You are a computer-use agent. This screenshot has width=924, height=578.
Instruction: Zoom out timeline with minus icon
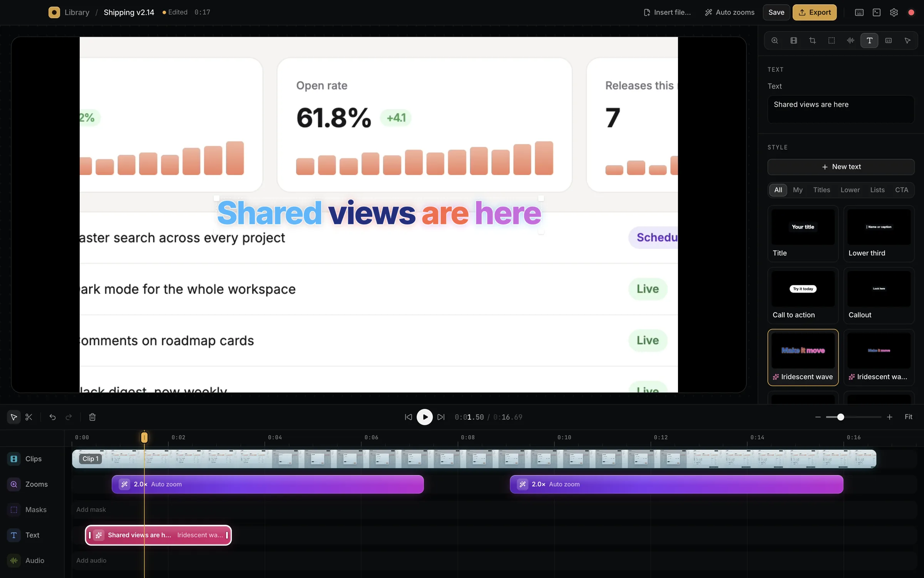(818, 417)
